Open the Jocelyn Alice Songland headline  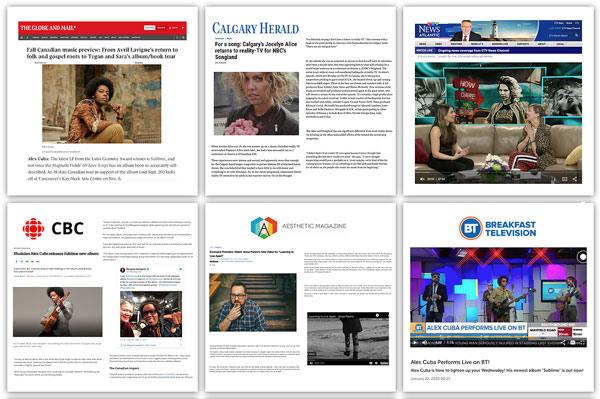(256, 50)
